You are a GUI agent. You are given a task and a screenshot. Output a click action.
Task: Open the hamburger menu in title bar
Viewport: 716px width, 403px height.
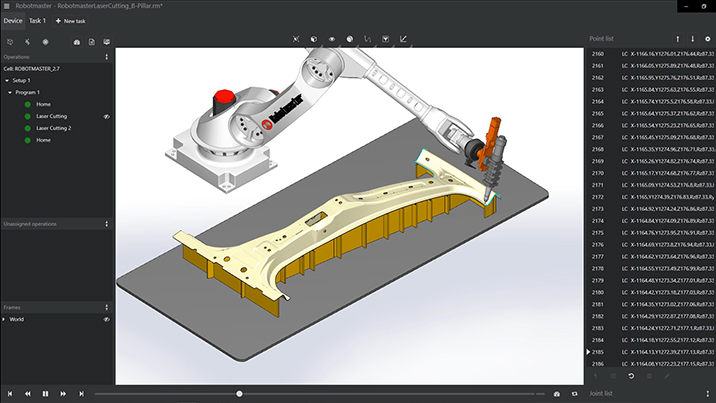6,6
